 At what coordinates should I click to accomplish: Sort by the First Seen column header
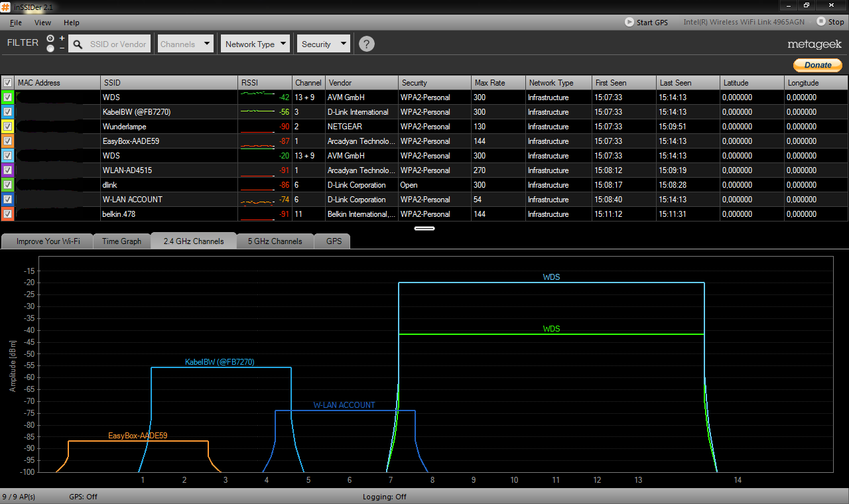pyautogui.click(x=623, y=83)
